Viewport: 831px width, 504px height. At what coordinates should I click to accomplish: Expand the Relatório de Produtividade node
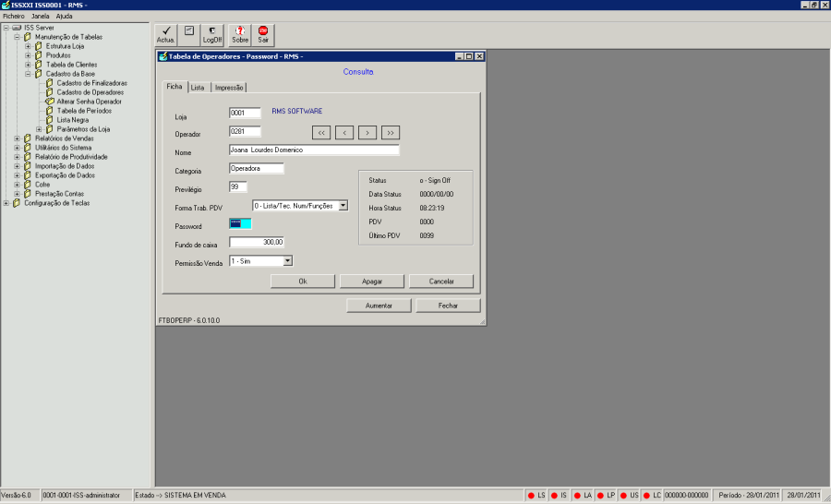tap(17, 157)
